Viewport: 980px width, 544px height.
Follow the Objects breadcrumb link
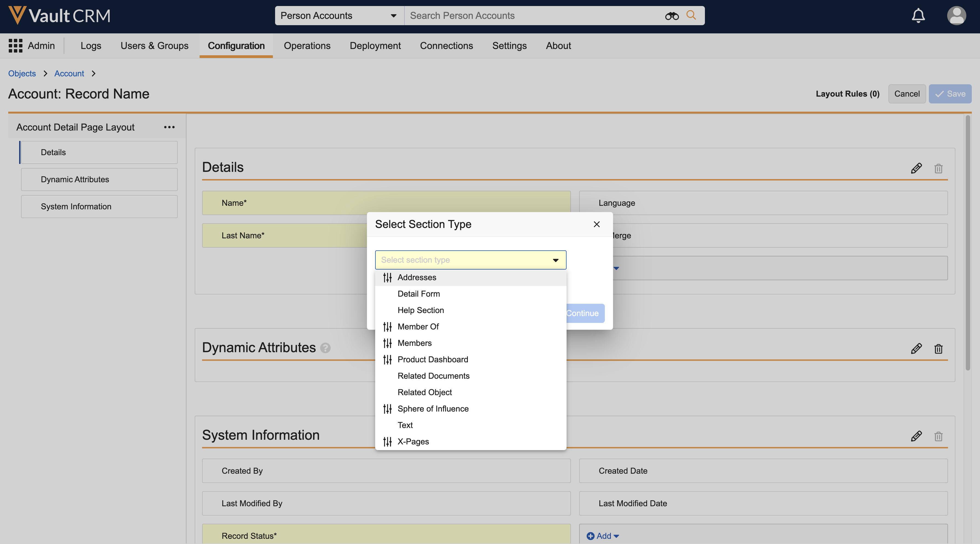point(22,73)
